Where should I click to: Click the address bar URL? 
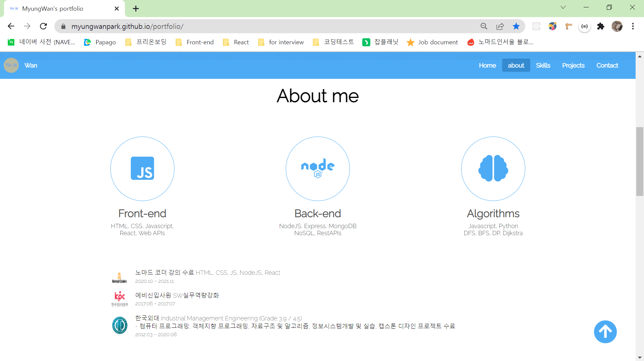(127, 26)
